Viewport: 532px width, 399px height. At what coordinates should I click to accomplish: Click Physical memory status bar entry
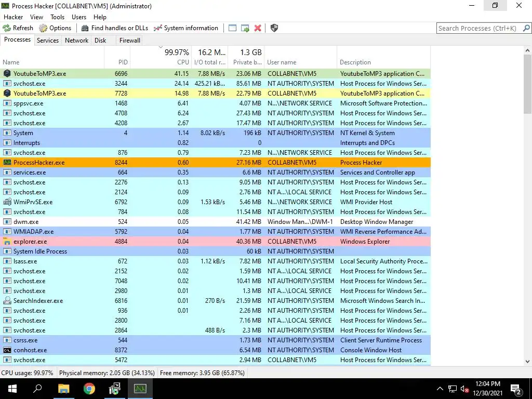pyautogui.click(x=107, y=373)
